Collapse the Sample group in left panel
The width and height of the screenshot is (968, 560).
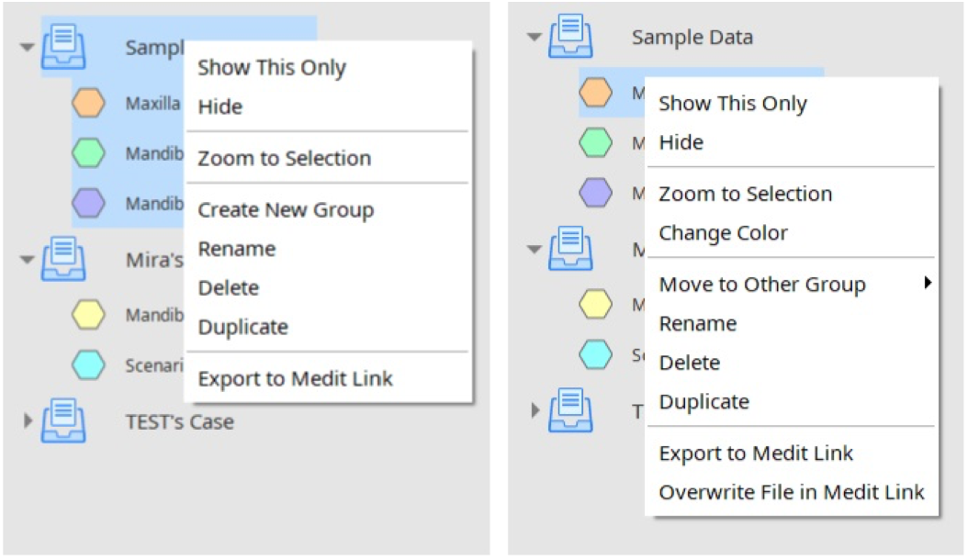coord(28,47)
